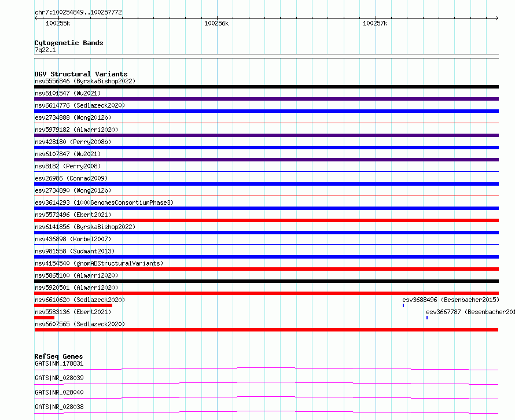Image resolution: width=515 pixels, height=420 pixels.
Task: Open variant nsv6107847 (Wu2021)
Action: 68,154
